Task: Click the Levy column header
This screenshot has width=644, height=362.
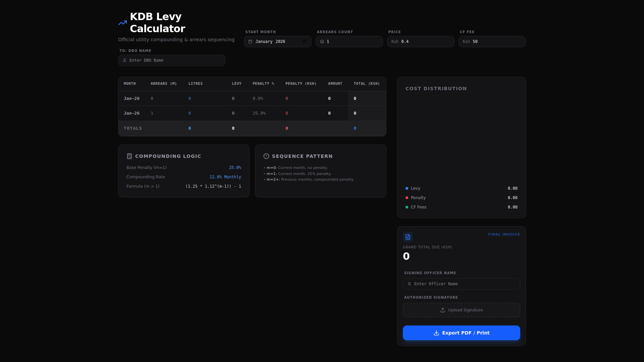Action: coord(237,84)
